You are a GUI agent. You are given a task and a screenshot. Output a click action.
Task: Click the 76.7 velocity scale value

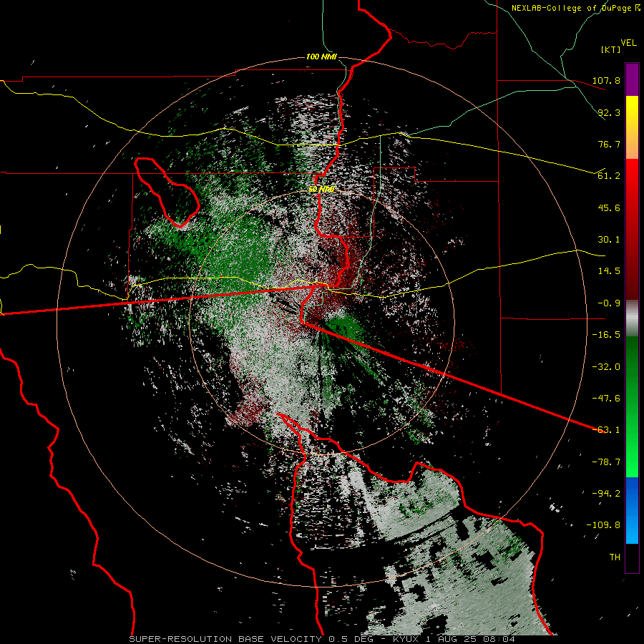click(x=609, y=144)
